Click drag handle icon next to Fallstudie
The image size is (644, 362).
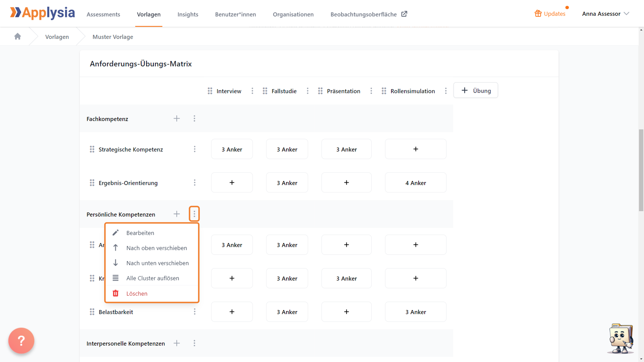[x=265, y=91]
